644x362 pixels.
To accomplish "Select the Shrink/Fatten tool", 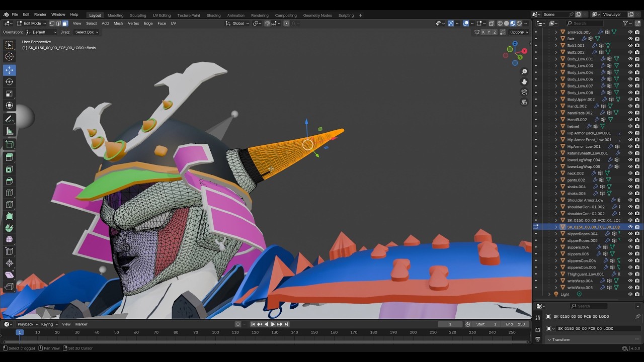I will pos(9,263).
